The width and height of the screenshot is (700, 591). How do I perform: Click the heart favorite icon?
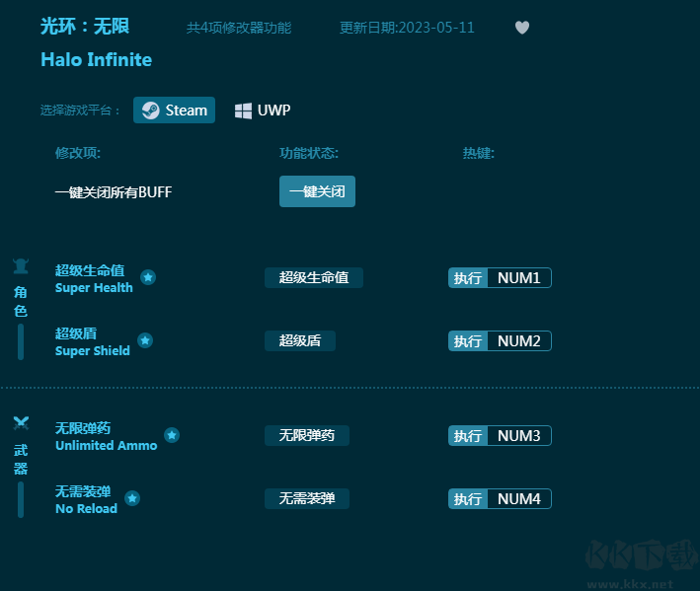(522, 28)
